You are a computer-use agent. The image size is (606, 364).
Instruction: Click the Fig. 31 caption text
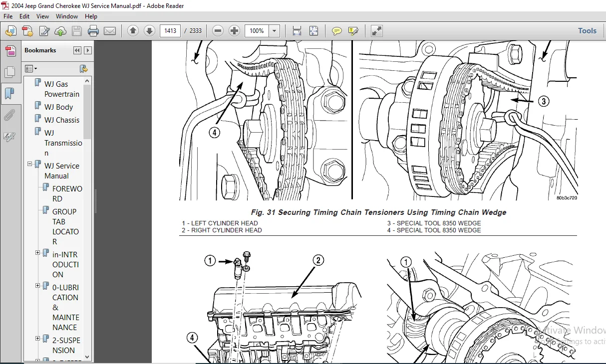378,212
